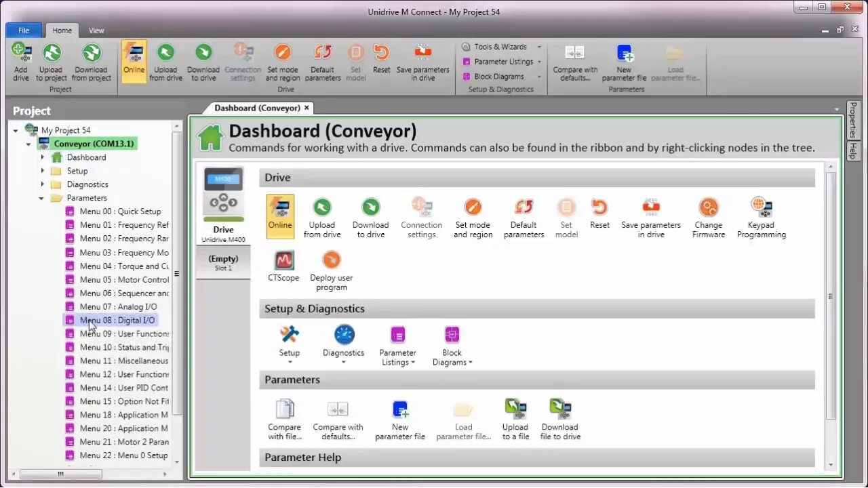This screenshot has height=488, width=868.
Task: Click dashboard Set mode and region
Action: point(473,218)
